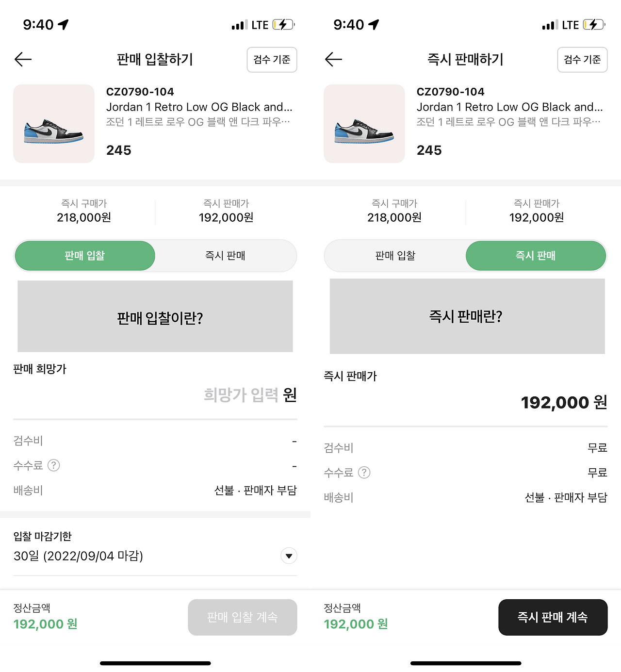This screenshot has width=621, height=672.
Task: Open 수수료 help icon on left screen
Action: pyautogui.click(x=53, y=465)
